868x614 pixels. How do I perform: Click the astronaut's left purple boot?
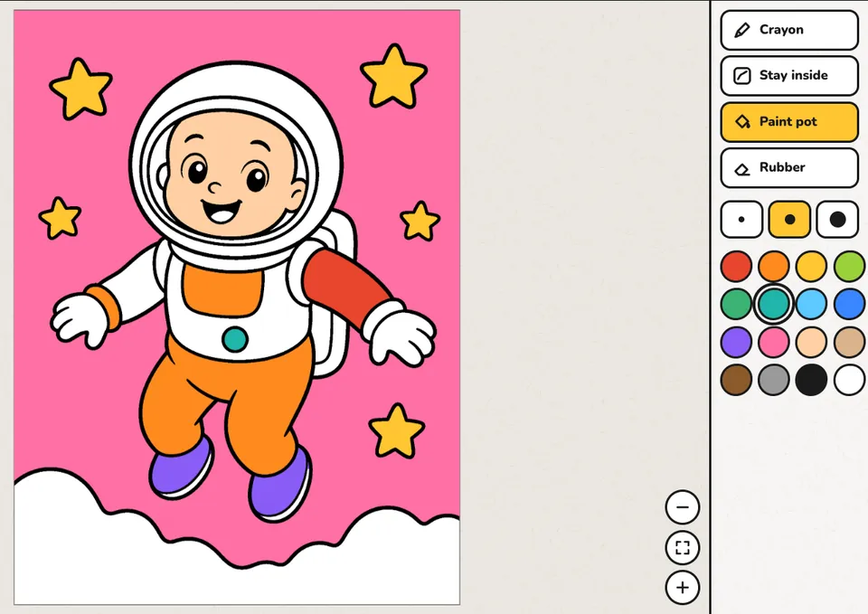(182, 469)
